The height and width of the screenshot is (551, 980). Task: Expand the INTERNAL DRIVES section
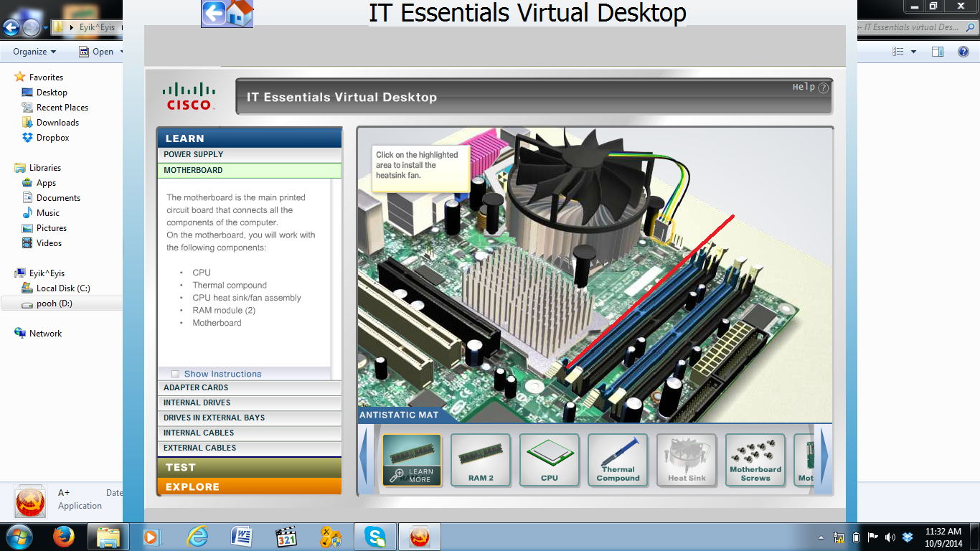coord(249,402)
